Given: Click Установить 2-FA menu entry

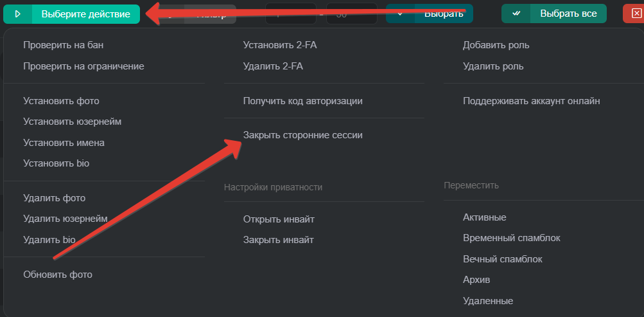Looking at the screenshot, I should pos(280,45).
